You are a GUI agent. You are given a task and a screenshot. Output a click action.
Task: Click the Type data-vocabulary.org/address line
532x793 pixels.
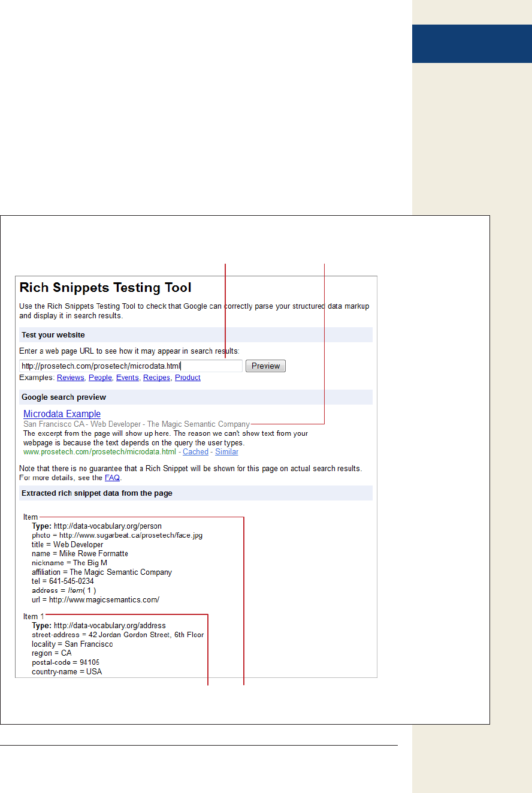(x=99, y=626)
